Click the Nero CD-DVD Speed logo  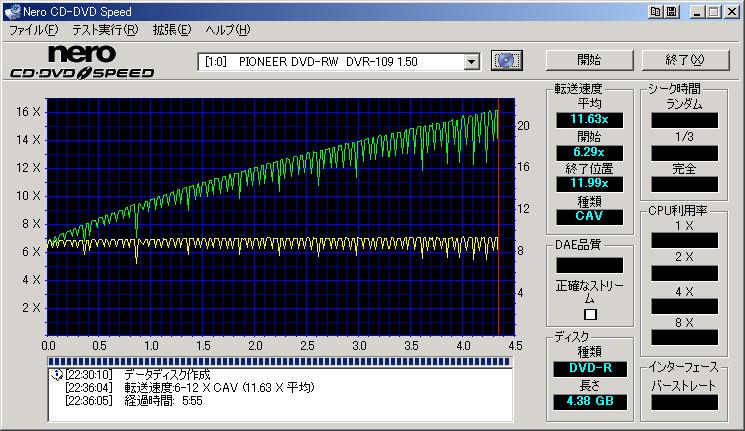click(x=82, y=62)
